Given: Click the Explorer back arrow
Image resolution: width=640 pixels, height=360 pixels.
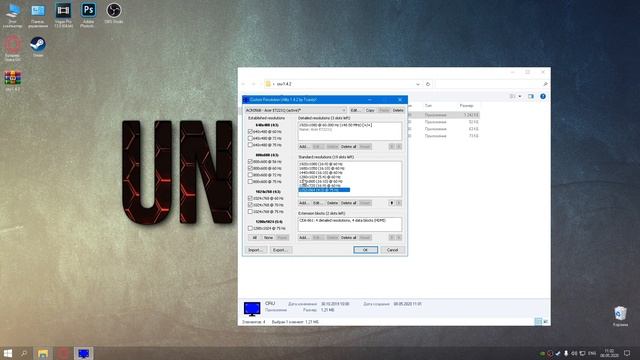Looking at the screenshot, I should pyautogui.click(x=243, y=84).
